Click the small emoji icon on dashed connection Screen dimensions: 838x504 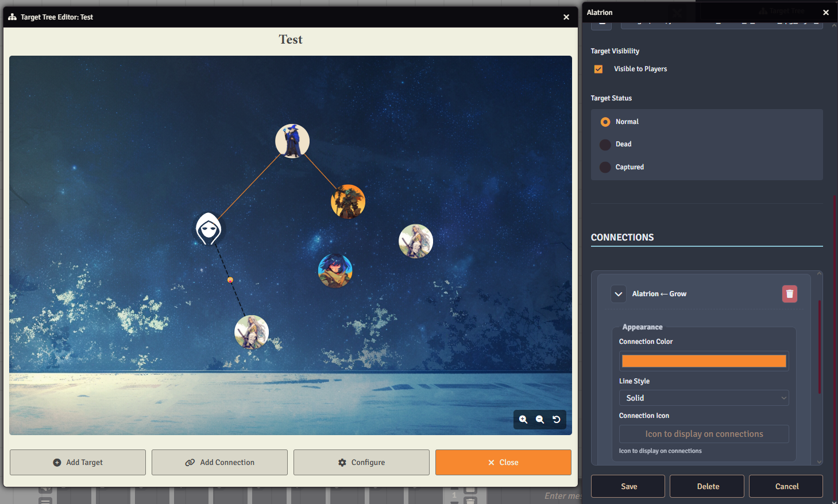click(x=230, y=280)
